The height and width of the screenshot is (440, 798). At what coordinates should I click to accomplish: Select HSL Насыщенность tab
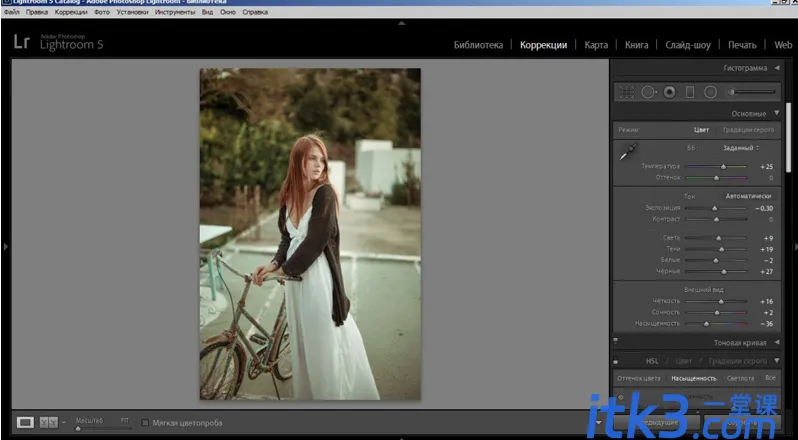click(x=694, y=378)
